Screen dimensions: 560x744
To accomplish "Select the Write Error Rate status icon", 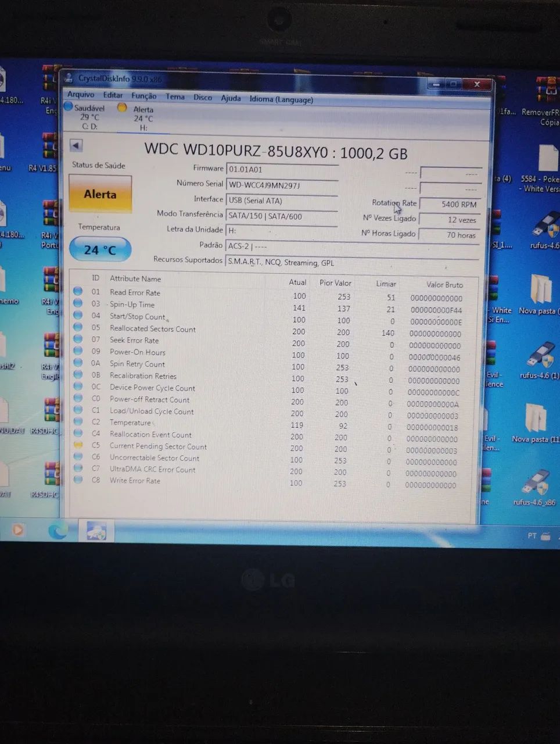I will (78, 480).
